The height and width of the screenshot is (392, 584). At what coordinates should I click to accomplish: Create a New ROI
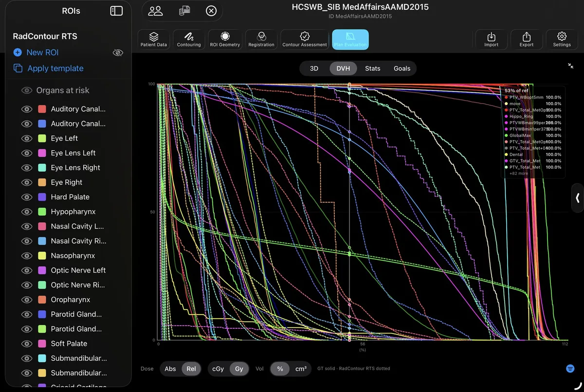click(x=36, y=53)
